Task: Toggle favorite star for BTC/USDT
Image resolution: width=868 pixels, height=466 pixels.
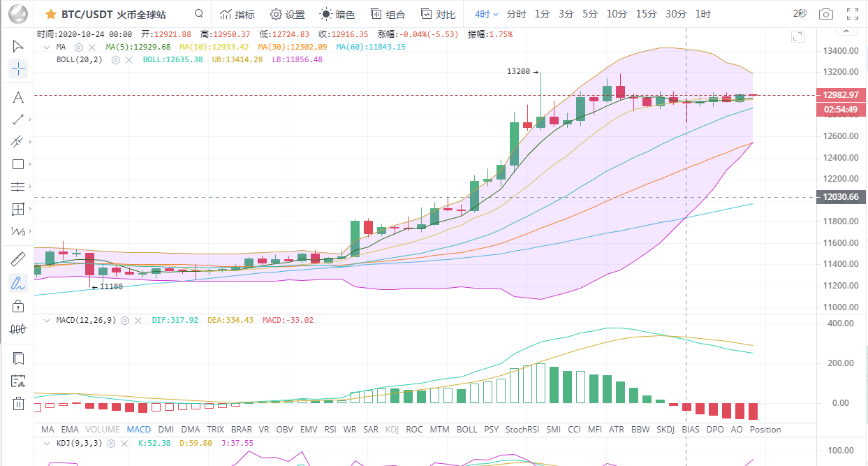Action: pos(51,14)
